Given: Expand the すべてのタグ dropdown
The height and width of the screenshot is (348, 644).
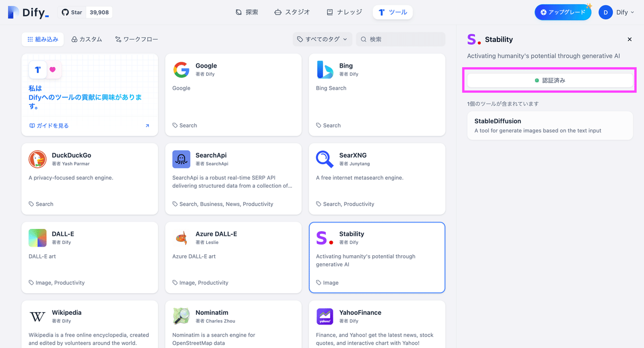Looking at the screenshot, I should click(x=323, y=39).
